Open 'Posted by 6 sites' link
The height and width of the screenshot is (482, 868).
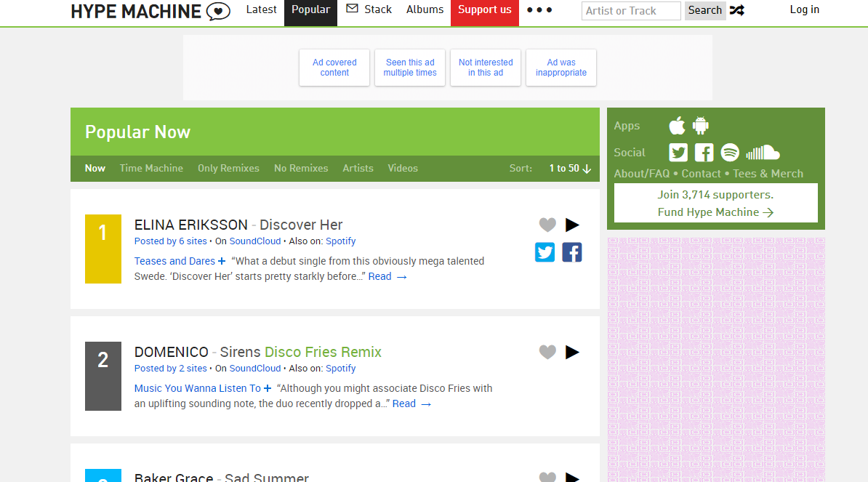click(x=171, y=241)
